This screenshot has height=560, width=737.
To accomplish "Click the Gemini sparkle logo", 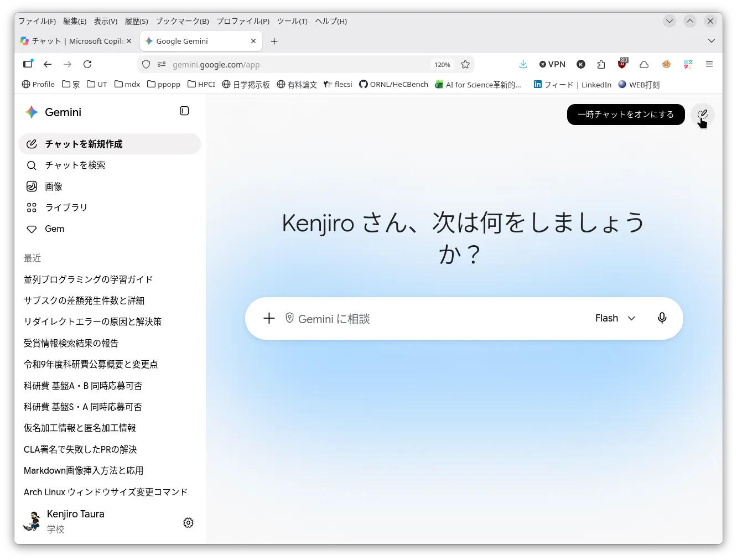I will coord(32,112).
